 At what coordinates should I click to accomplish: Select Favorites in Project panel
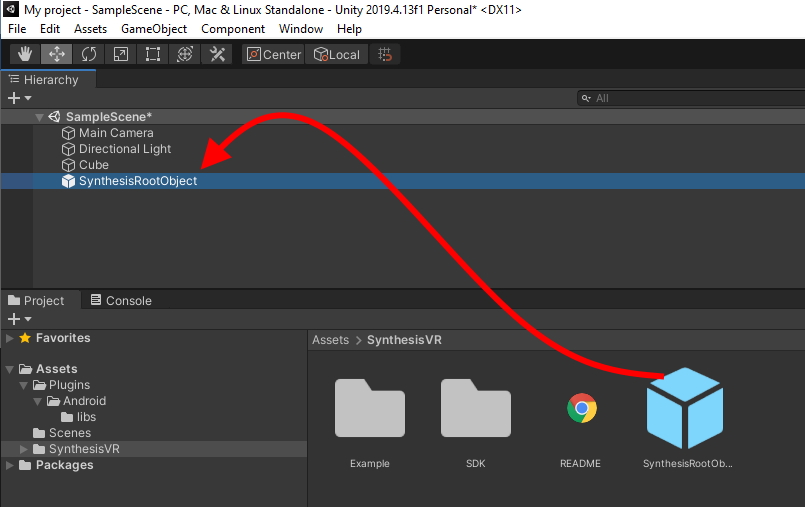[63, 338]
